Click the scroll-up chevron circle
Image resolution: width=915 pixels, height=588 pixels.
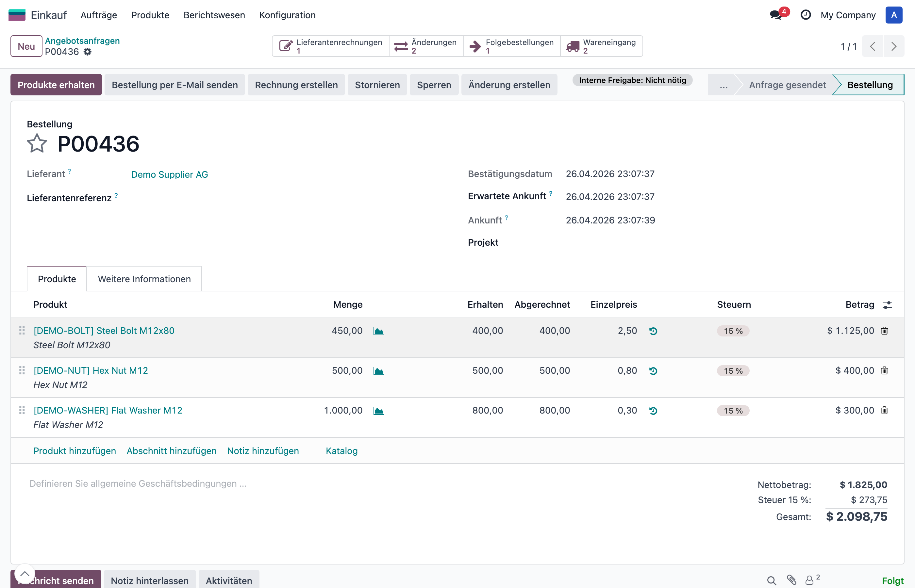[25, 574]
